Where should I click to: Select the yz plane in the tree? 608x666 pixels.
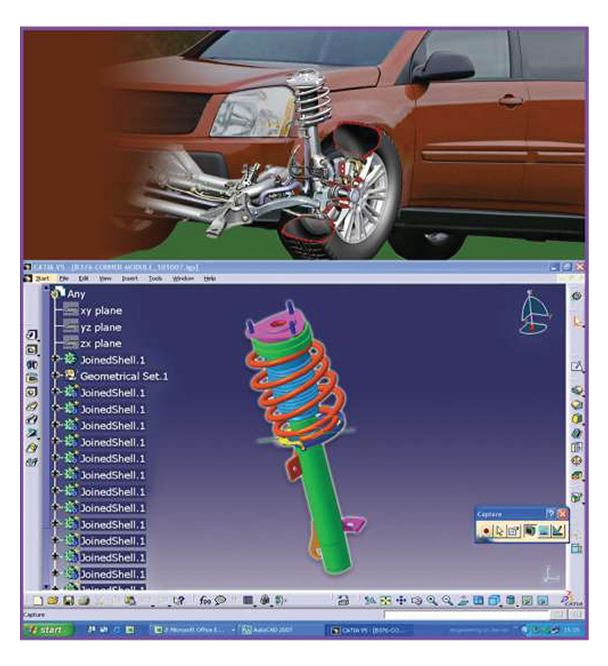click(101, 327)
